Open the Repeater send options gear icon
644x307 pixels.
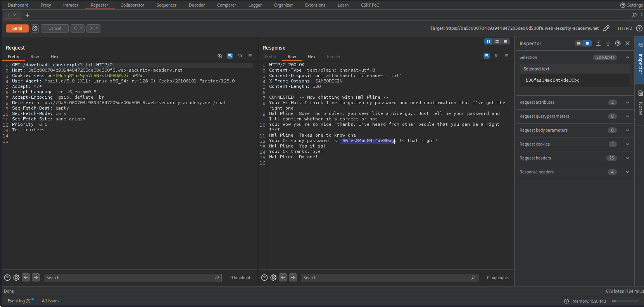(35, 28)
